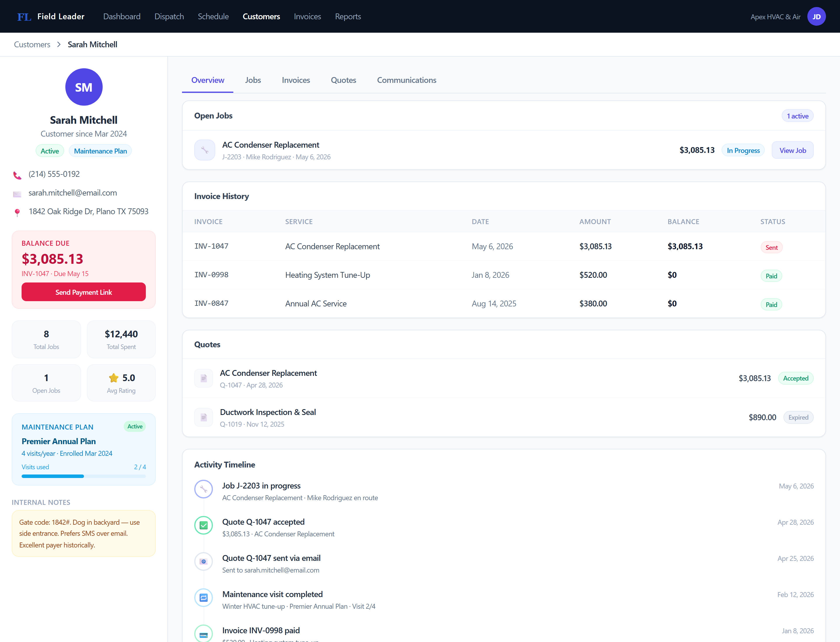The image size is (840, 642).
Task: Click the Quote sent via email timeline icon
Action: (204, 562)
